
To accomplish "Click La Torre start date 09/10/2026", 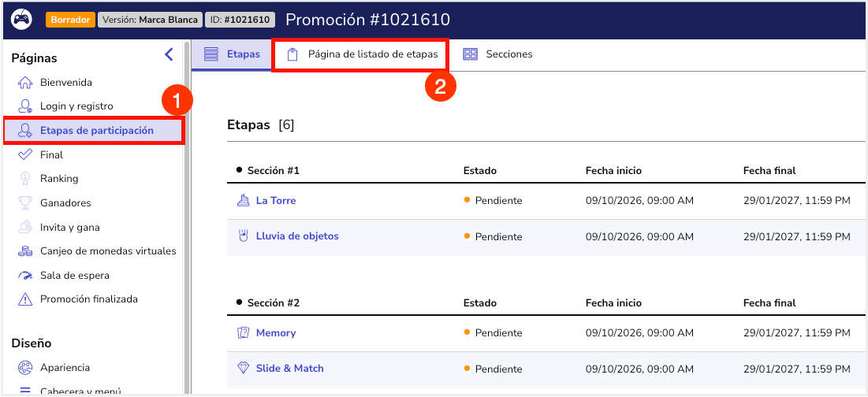I will (639, 201).
